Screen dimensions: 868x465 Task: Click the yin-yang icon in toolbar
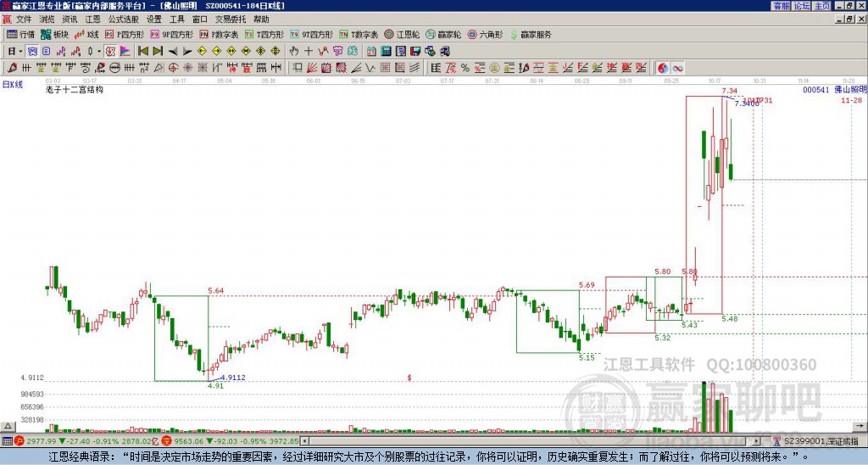664,68
